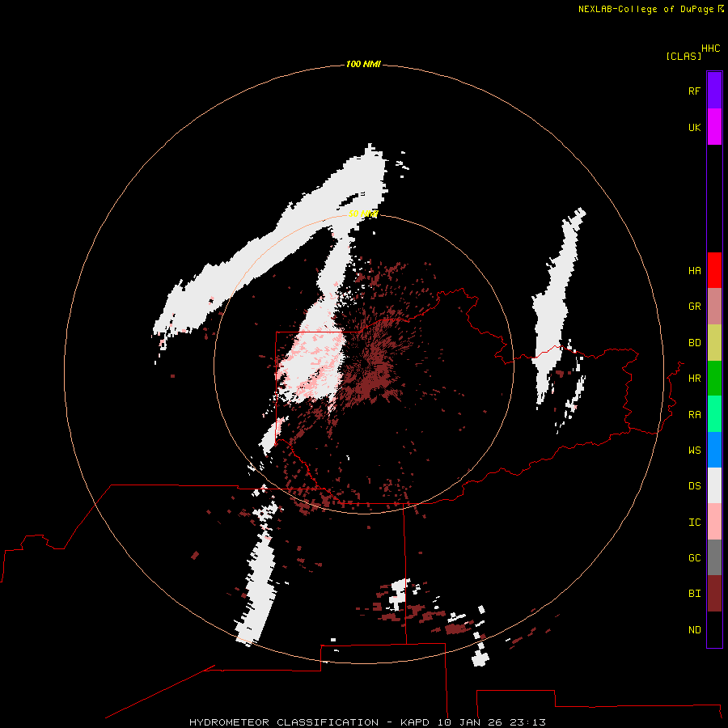728x728 pixels.
Task: Select the BD yellow legend swatch
Action: point(714,343)
